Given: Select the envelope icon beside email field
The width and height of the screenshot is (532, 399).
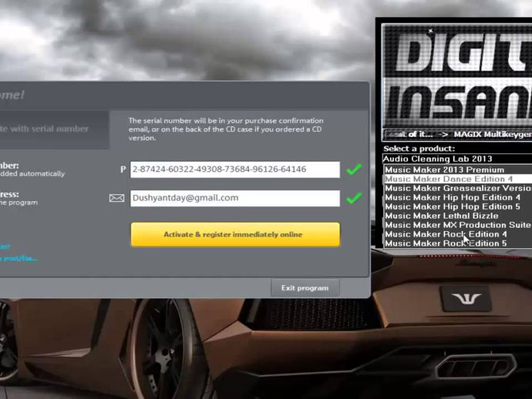Looking at the screenshot, I should (x=116, y=198).
